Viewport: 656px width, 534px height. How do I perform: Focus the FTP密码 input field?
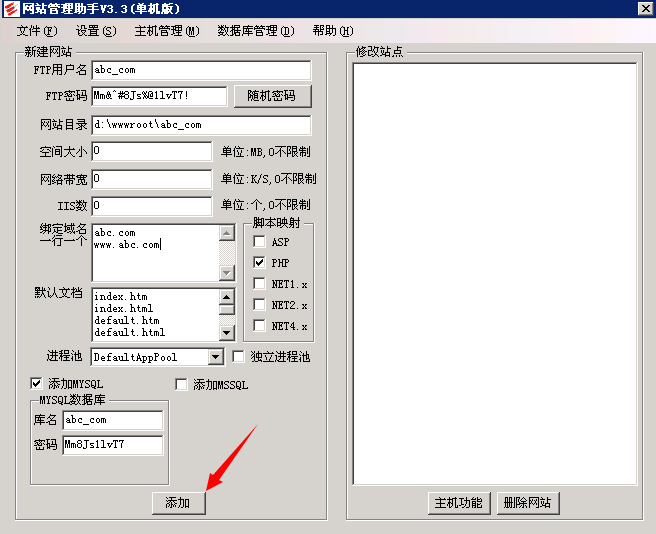(x=159, y=96)
